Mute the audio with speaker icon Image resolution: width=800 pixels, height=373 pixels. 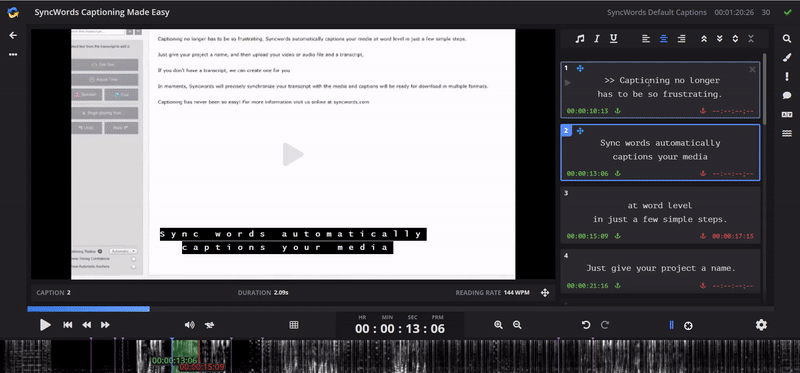(189, 325)
